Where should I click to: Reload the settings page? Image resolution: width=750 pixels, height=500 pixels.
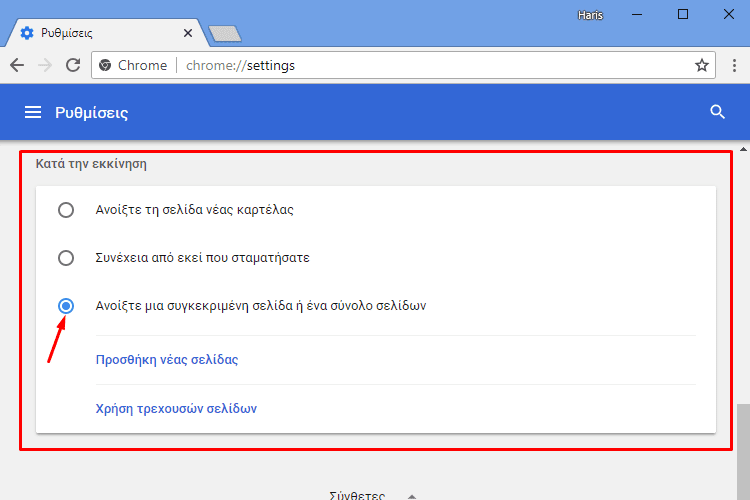73,65
